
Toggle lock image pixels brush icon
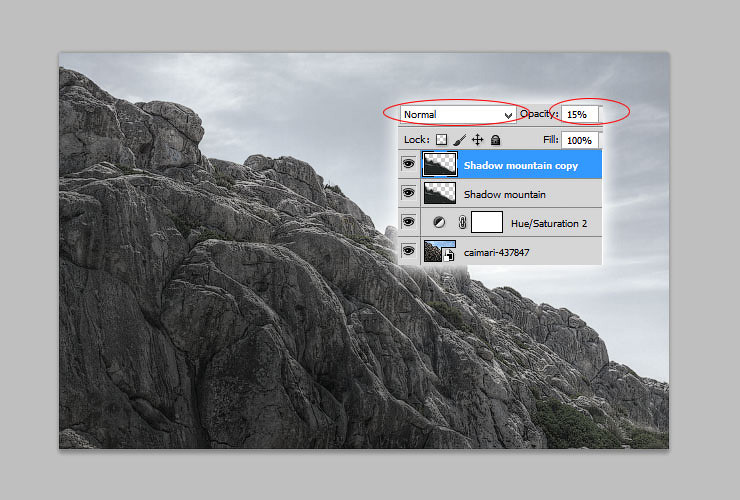[459, 140]
